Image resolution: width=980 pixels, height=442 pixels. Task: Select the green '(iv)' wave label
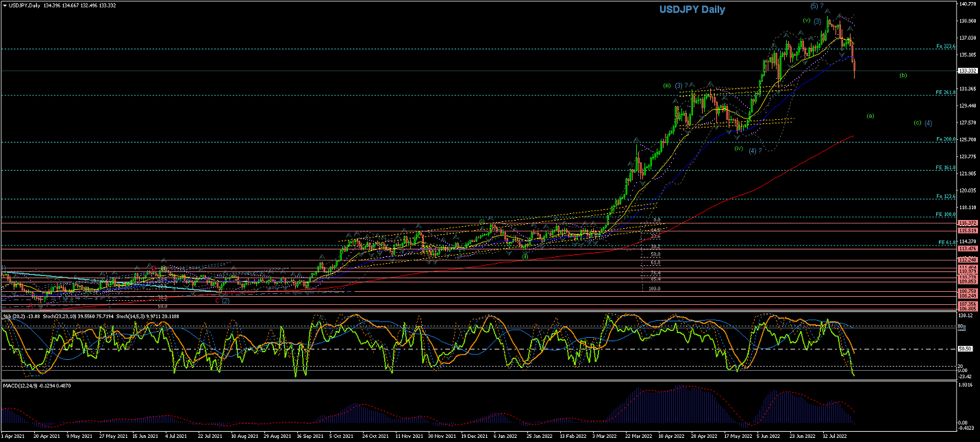738,147
